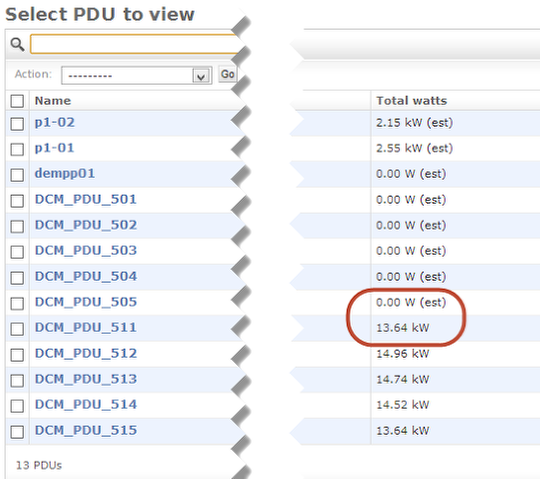
Task: View the DCM_PDU_501 entry
Action: pyautogui.click(x=86, y=199)
